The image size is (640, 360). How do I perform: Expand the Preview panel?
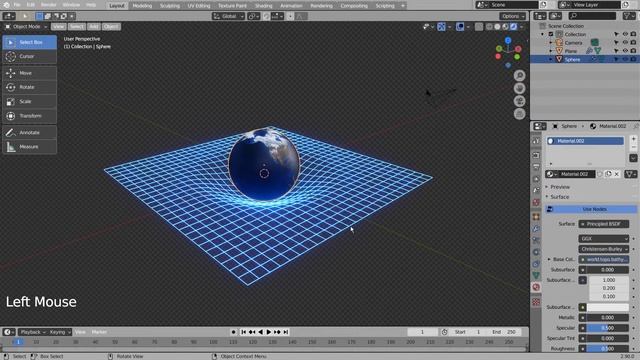(559, 187)
